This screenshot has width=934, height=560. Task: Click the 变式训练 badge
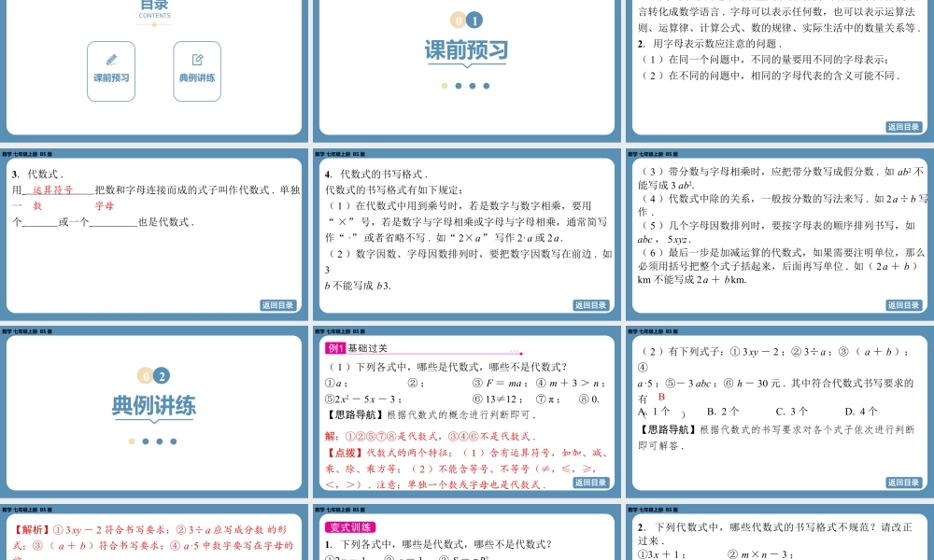click(353, 527)
